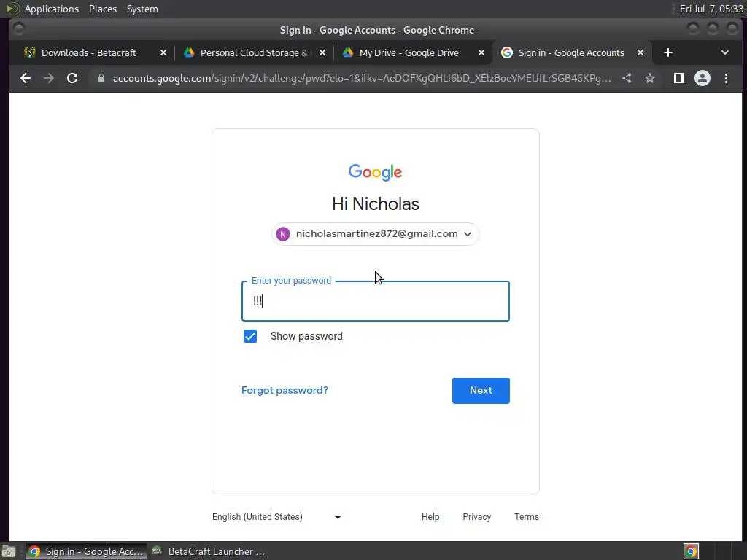Click the Forgot password? link

pos(285,391)
